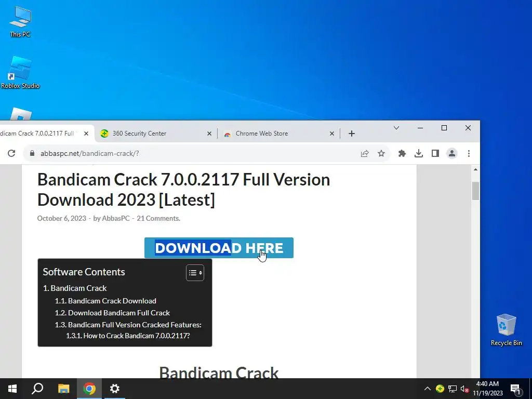The height and width of the screenshot is (399, 532).
Task: Open Settings gear in taskbar
Action: click(x=115, y=389)
